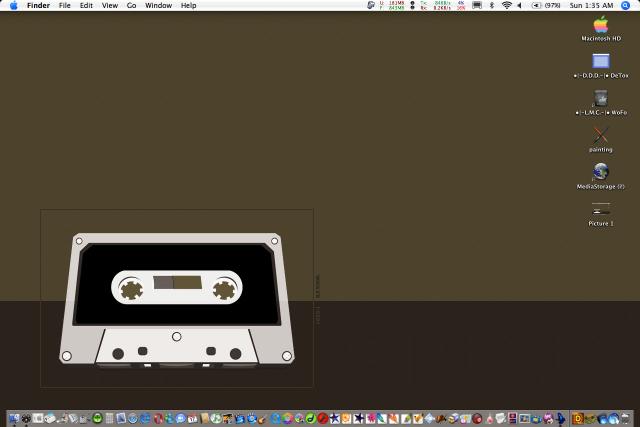Open the Apple menu
Image resolution: width=640 pixels, height=427 pixels.
pos(13,5)
